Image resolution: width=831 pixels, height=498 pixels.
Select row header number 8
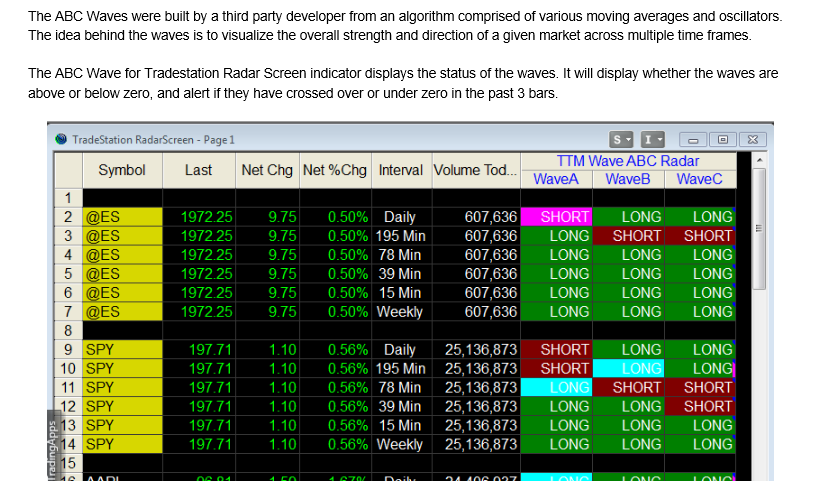68,331
